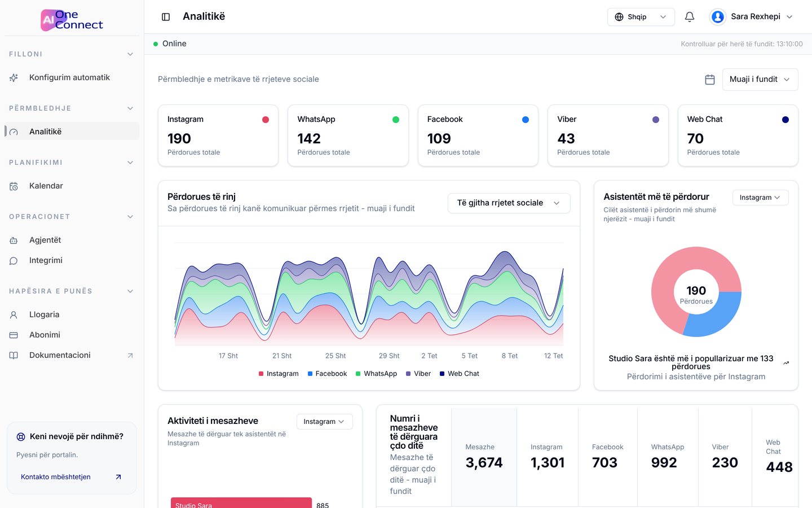Click the AI One Connect logo

coord(72,20)
